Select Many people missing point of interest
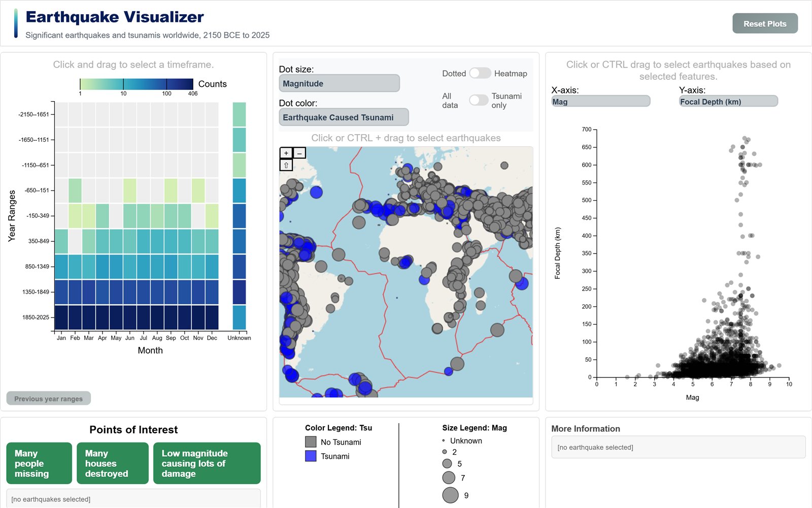This screenshot has height=508, width=812. pyautogui.click(x=39, y=463)
